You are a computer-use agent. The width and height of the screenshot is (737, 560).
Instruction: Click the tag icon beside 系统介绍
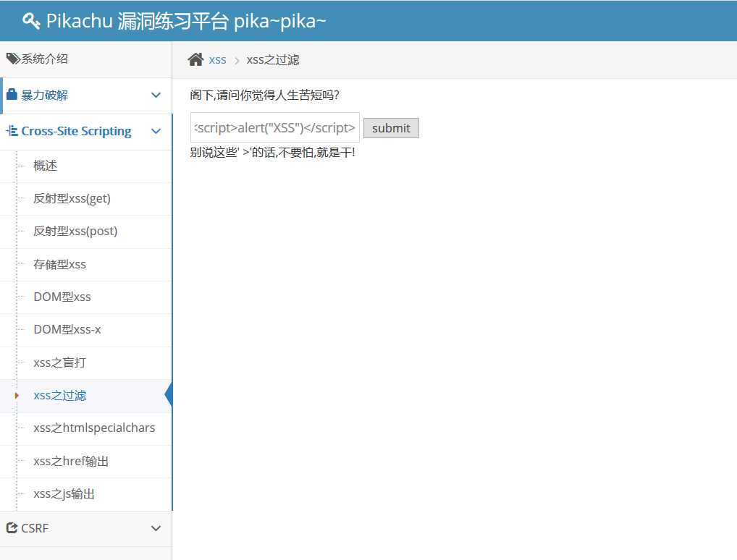click(13, 59)
